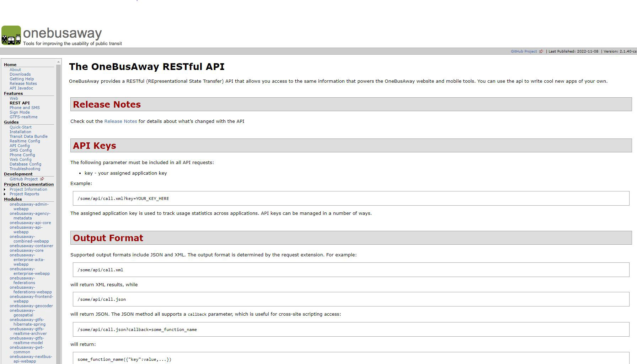Open Database Config guide

click(25, 164)
